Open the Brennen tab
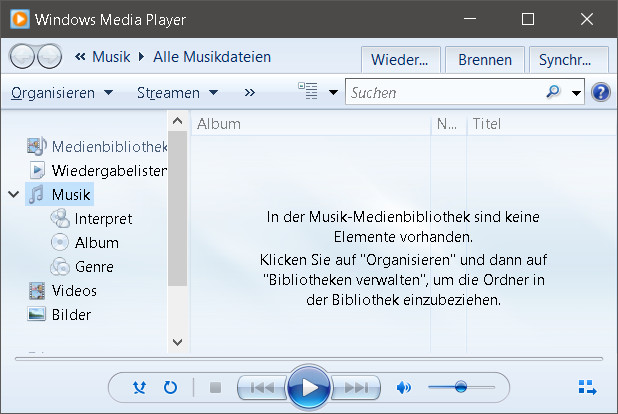Screen dimensions: 618x414 [485, 60]
